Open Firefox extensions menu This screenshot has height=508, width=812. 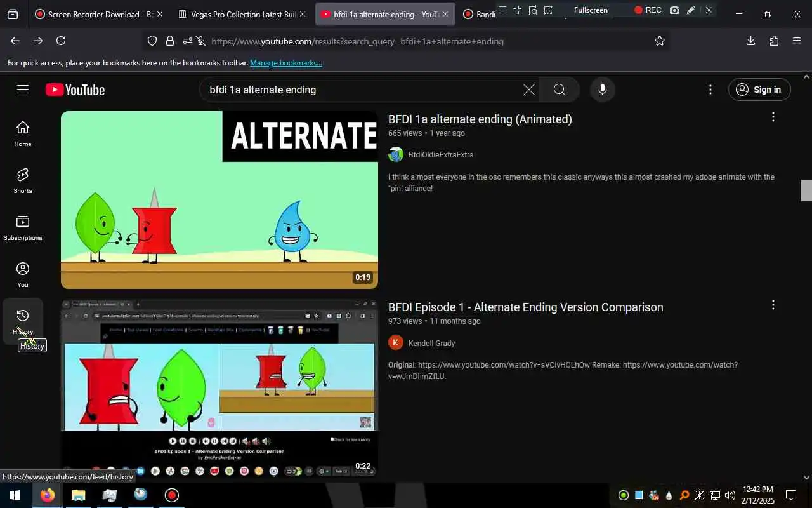tap(774, 41)
